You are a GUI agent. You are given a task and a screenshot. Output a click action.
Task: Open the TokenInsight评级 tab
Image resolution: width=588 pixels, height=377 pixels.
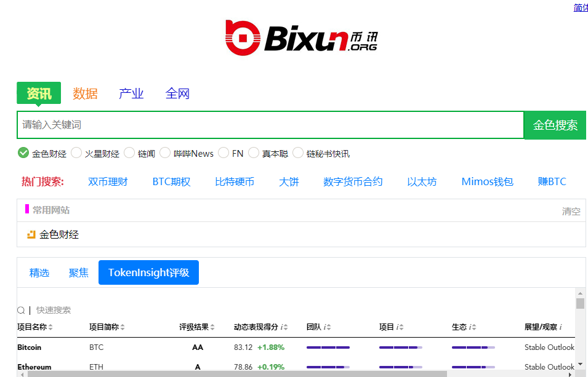[148, 272]
